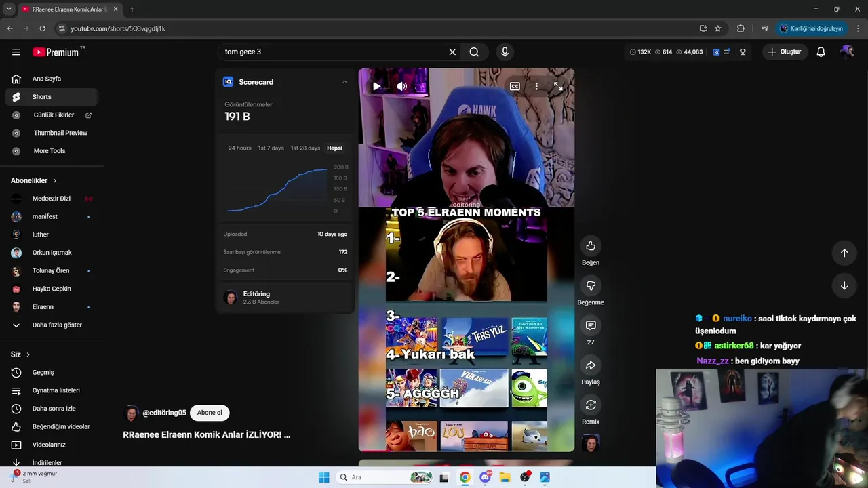868x488 pixels.
Task: Go to previous Short with up arrow
Action: coord(844,253)
